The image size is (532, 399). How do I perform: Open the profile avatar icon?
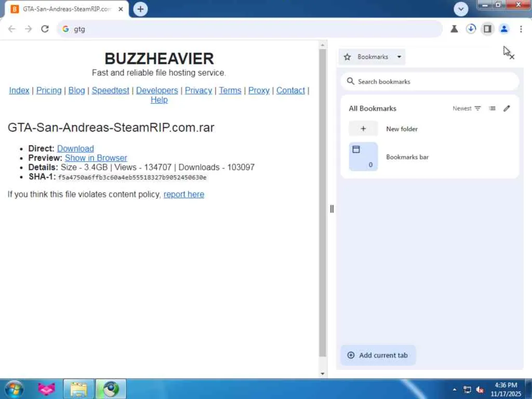coord(504,29)
